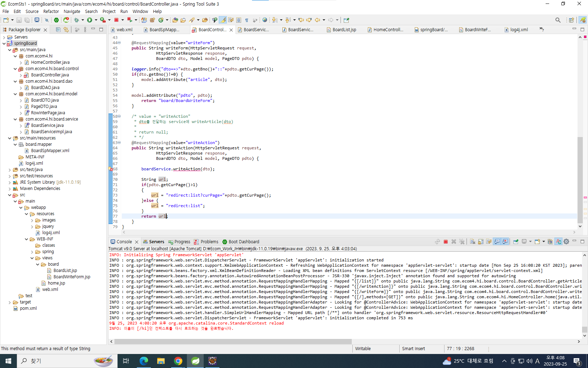Image resolution: width=588 pixels, height=368 pixels.
Task: Click Clear Console icon
Action: point(472,242)
